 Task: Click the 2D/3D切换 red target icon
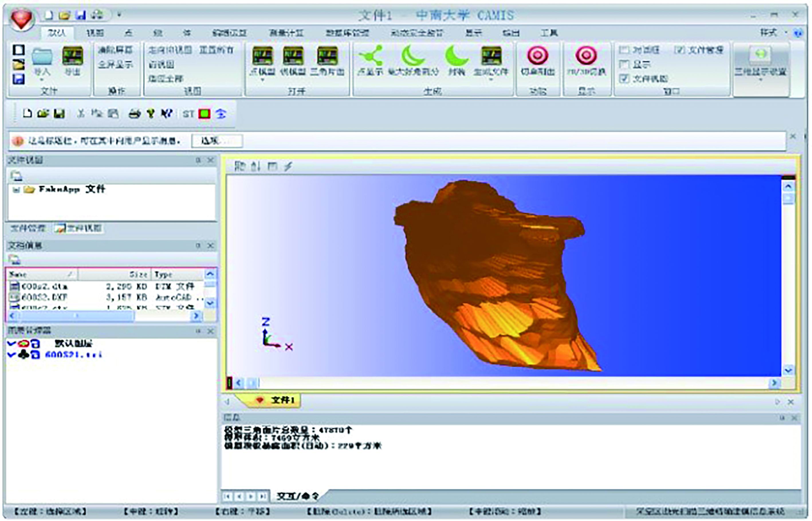[586, 56]
